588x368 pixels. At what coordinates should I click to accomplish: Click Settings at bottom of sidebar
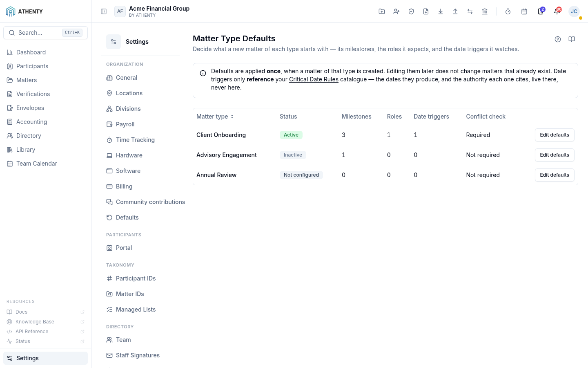(x=45, y=358)
